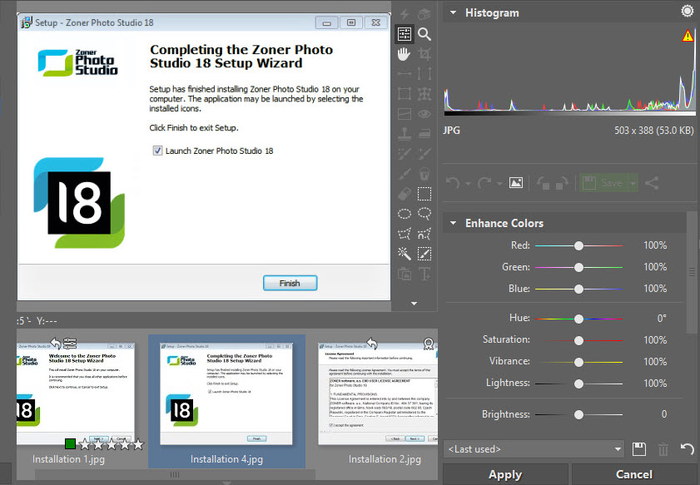The height and width of the screenshot is (485, 700).
Task: Select the Installation 4.jpg thumbnail
Action: pyautogui.click(x=226, y=394)
